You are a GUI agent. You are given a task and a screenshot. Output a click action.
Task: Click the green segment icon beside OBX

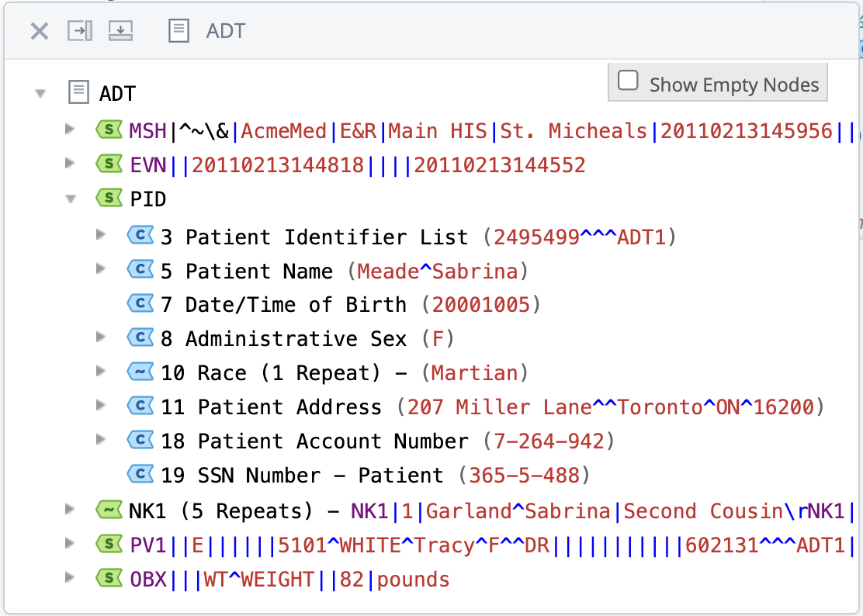pos(109,579)
